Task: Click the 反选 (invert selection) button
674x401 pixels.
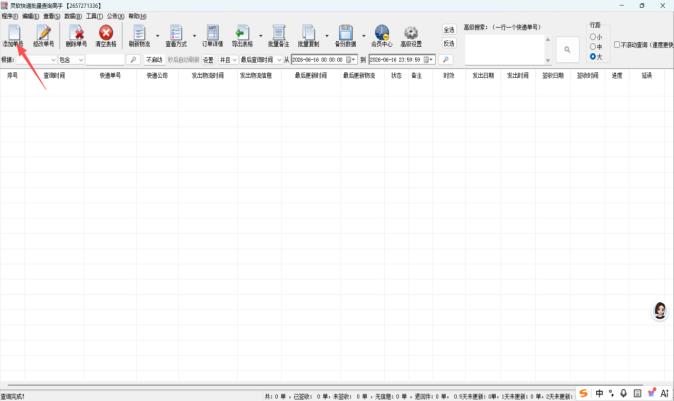Action: tap(449, 43)
